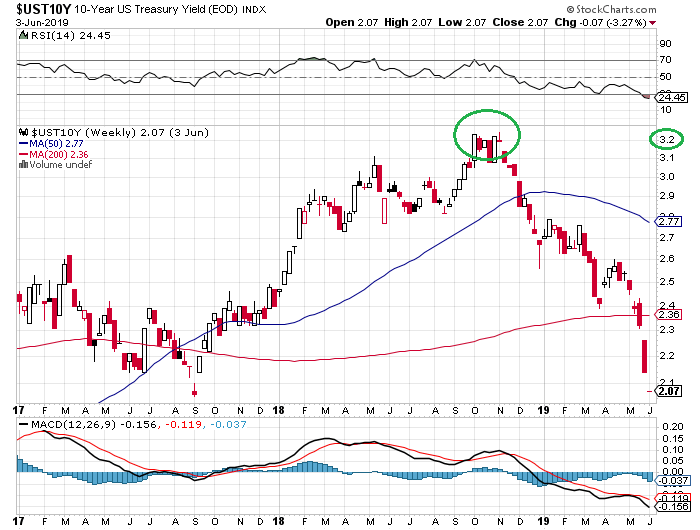Click the red MACD signal value -0.119
700x530 pixels.
coord(183,425)
